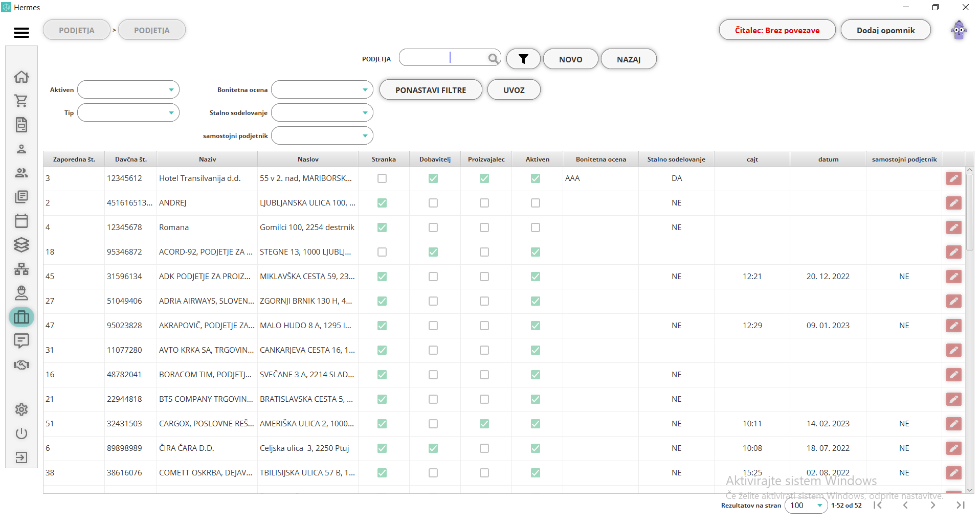Click Dodaj opomnik button
980x526 pixels.
[x=886, y=30]
